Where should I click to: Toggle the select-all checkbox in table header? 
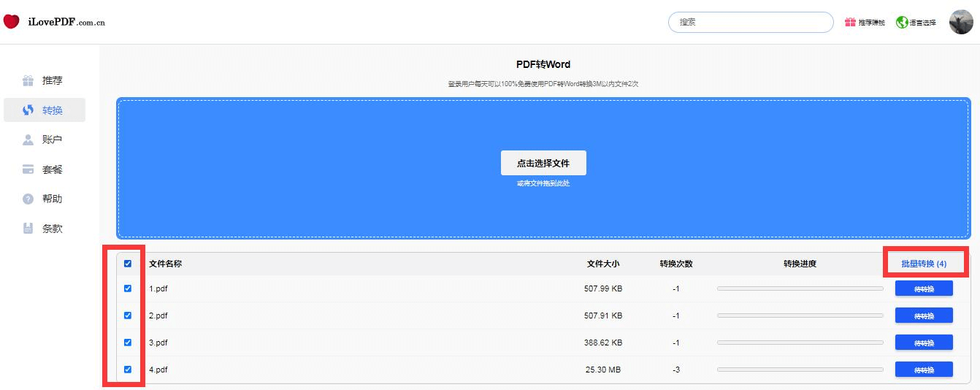coord(128,264)
